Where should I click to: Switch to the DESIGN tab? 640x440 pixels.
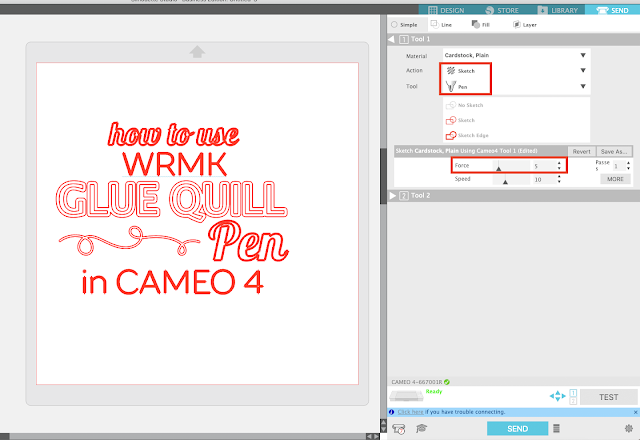446,10
